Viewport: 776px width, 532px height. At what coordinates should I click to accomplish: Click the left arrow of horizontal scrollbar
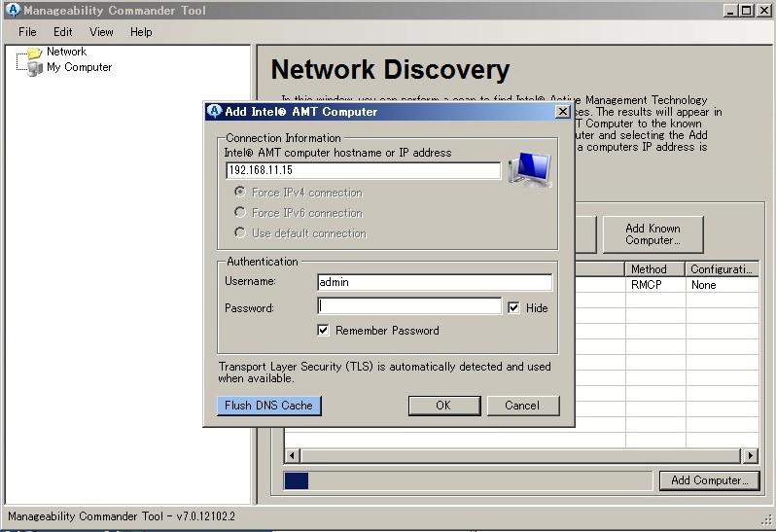point(292,455)
